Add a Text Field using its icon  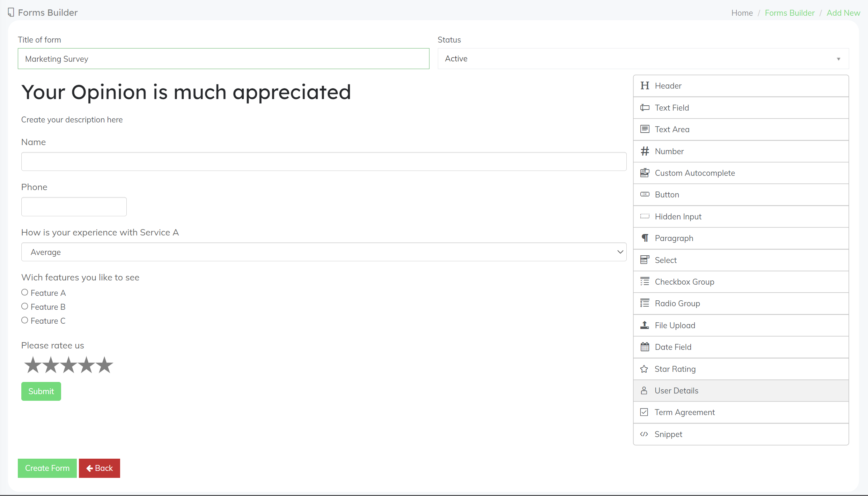click(x=645, y=107)
